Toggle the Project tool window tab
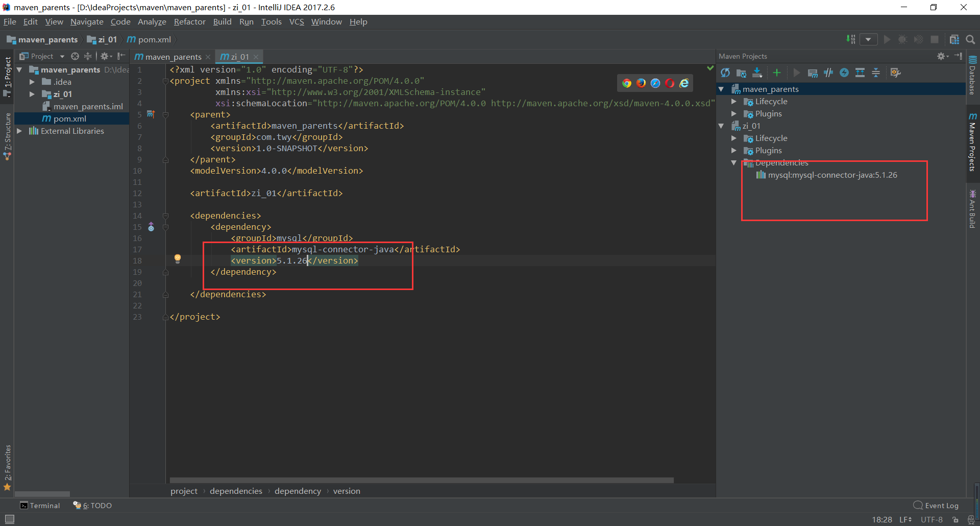This screenshot has height=526, width=980. click(7, 77)
